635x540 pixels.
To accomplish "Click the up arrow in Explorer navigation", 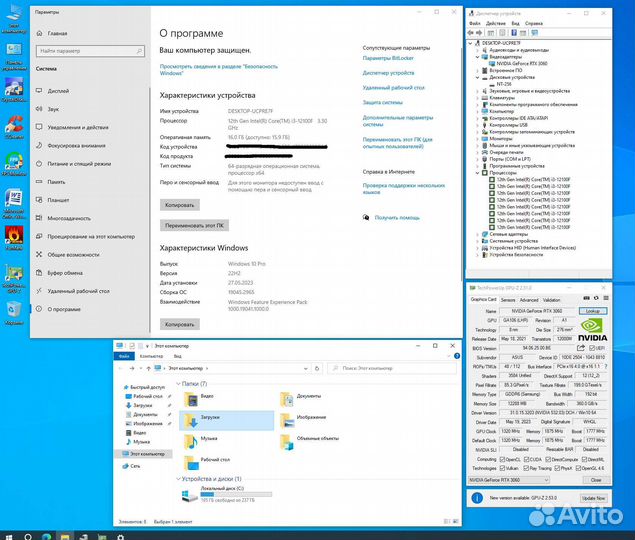I will click(x=149, y=368).
